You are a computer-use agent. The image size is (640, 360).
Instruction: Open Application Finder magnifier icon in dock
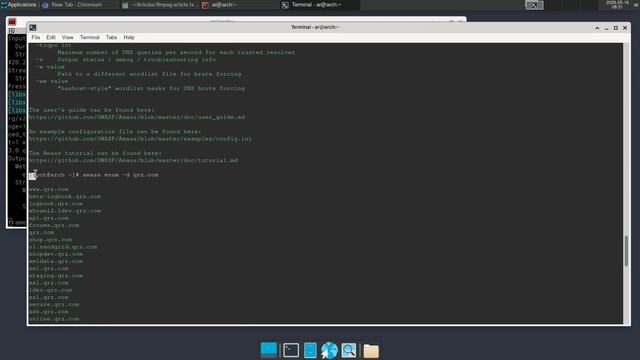349,350
